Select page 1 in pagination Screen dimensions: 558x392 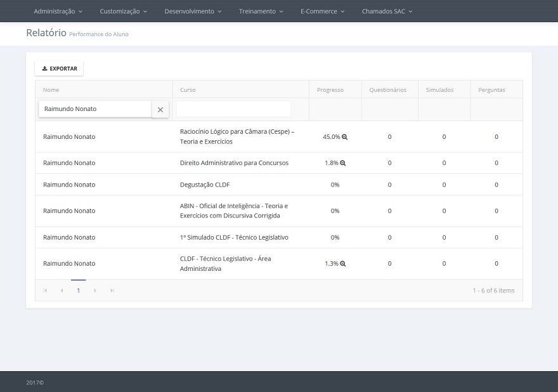click(x=79, y=291)
